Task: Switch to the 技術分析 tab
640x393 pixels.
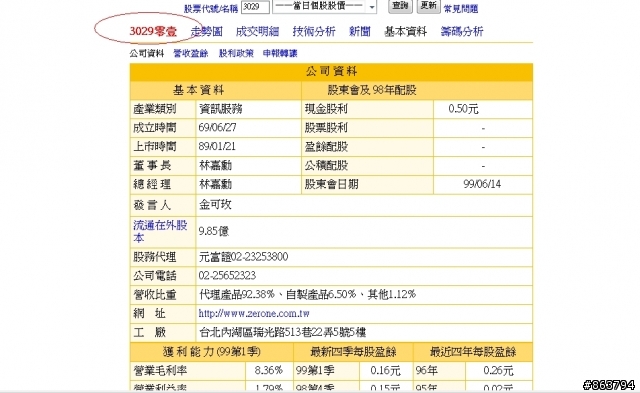Action: coord(314,31)
